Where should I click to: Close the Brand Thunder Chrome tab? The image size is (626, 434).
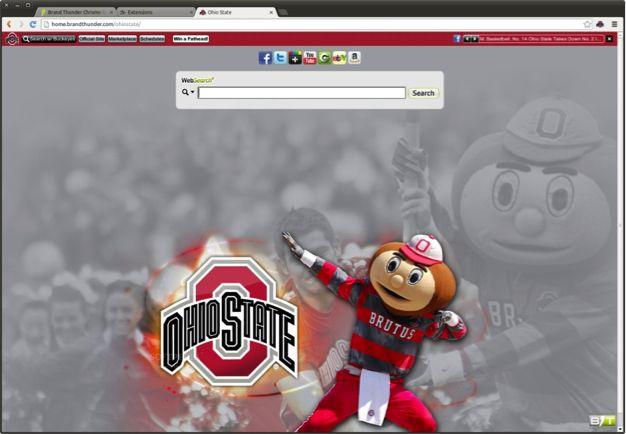[x=110, y=12]
